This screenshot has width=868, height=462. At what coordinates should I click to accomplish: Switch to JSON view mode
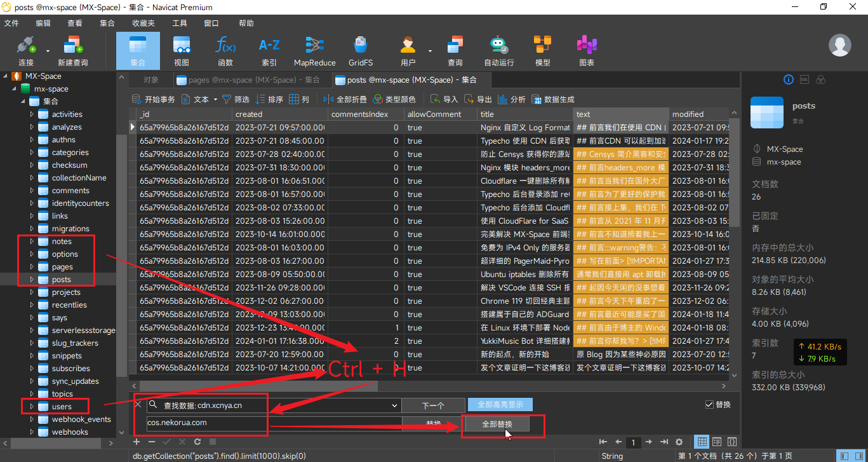pyautogui.click(x=732, y=442)
